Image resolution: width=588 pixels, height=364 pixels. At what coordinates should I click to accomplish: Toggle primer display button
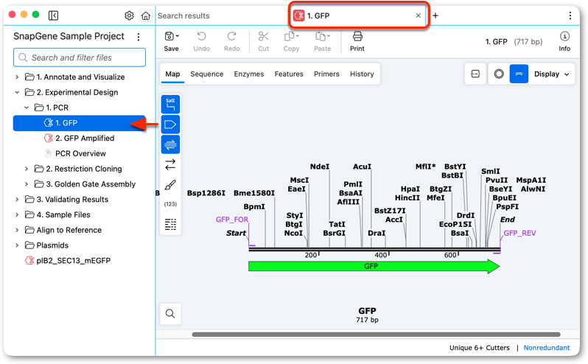pyautogui.click(x=171, y=144)
